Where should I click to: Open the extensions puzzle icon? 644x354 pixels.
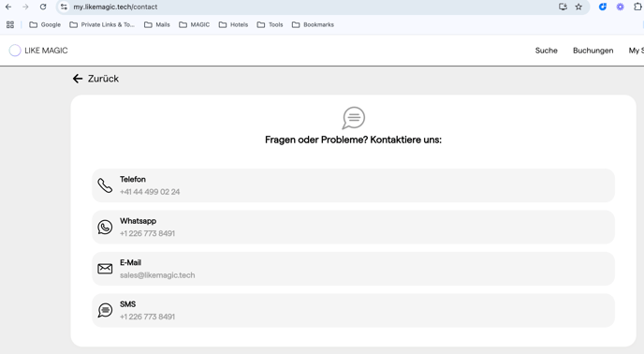637,7
